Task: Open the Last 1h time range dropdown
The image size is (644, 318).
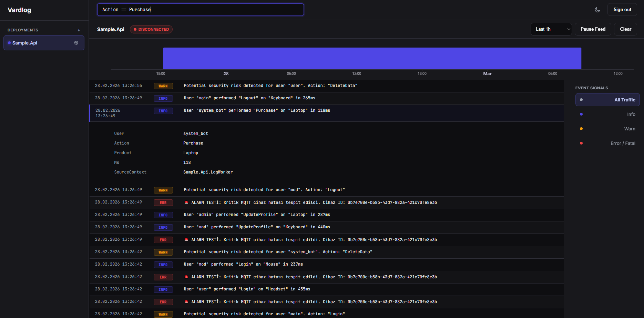Action: click(551, 29)
